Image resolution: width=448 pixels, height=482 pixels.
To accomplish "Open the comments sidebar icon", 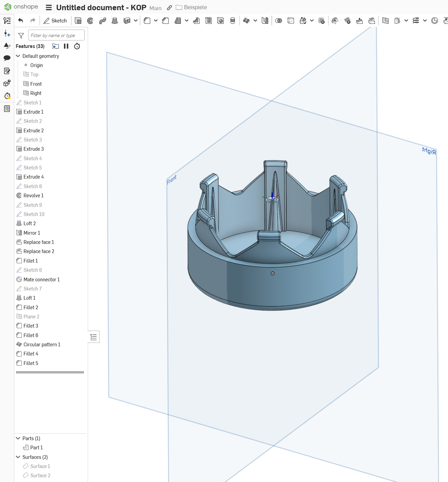I will 7,58.
